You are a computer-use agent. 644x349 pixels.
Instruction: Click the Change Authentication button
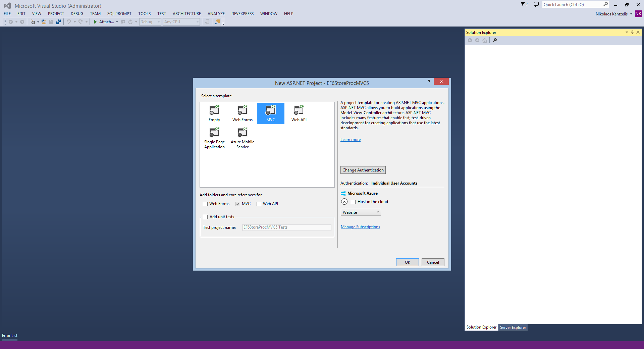(363, 170)
